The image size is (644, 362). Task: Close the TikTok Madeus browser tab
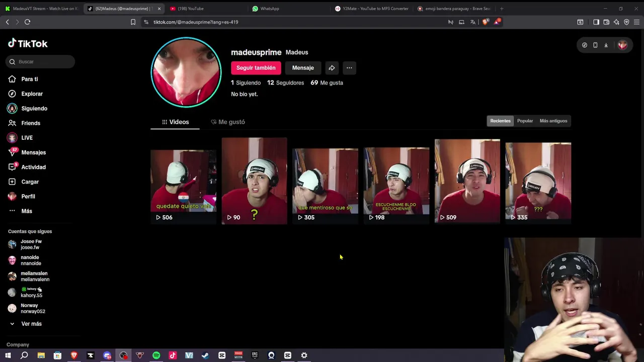point(159,9)
